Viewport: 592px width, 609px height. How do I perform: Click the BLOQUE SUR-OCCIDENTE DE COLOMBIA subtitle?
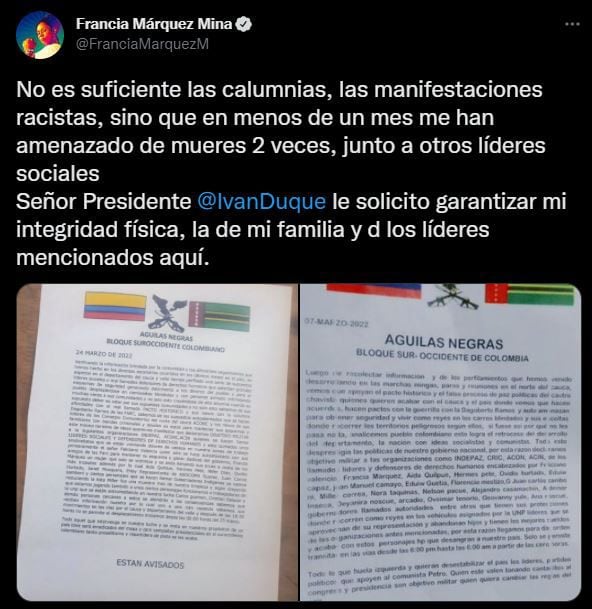pyautogui.click(x=442, y=356)
